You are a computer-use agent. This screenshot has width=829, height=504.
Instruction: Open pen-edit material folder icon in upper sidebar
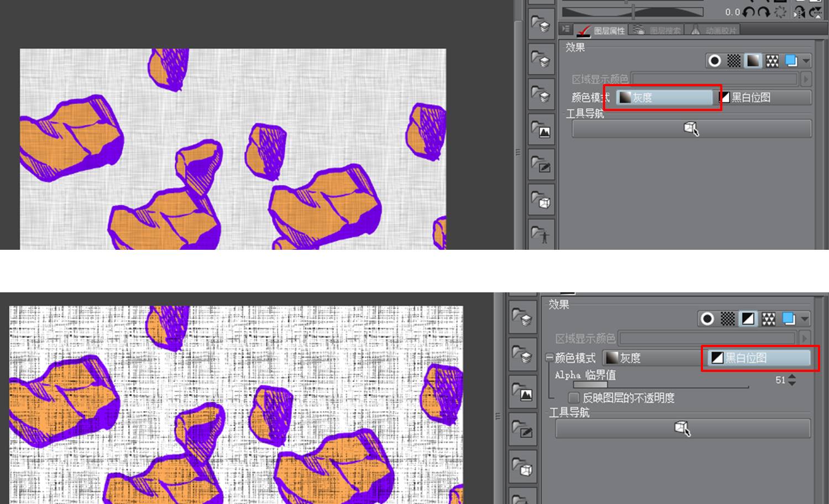542,165
